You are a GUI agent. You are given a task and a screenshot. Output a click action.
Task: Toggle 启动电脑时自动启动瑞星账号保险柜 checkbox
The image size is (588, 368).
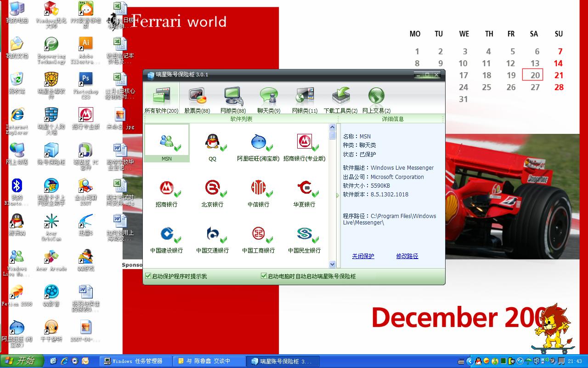coord(264,276)
